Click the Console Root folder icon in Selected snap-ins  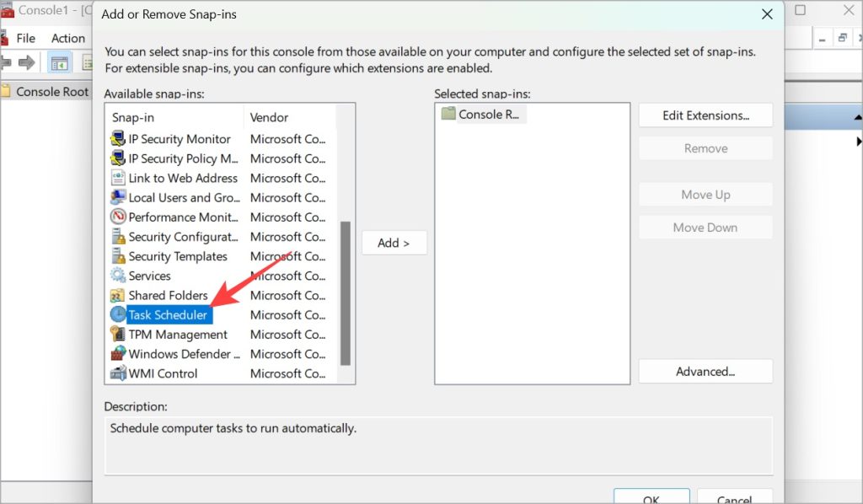tap(448, 114)
